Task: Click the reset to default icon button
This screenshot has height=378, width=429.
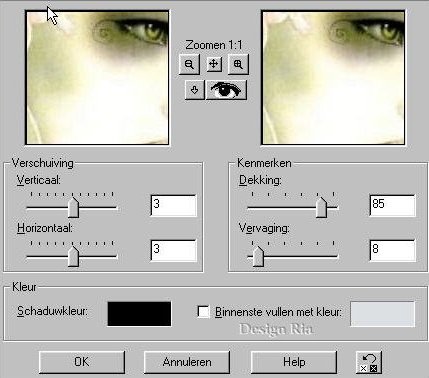Action: pos(369,363)
